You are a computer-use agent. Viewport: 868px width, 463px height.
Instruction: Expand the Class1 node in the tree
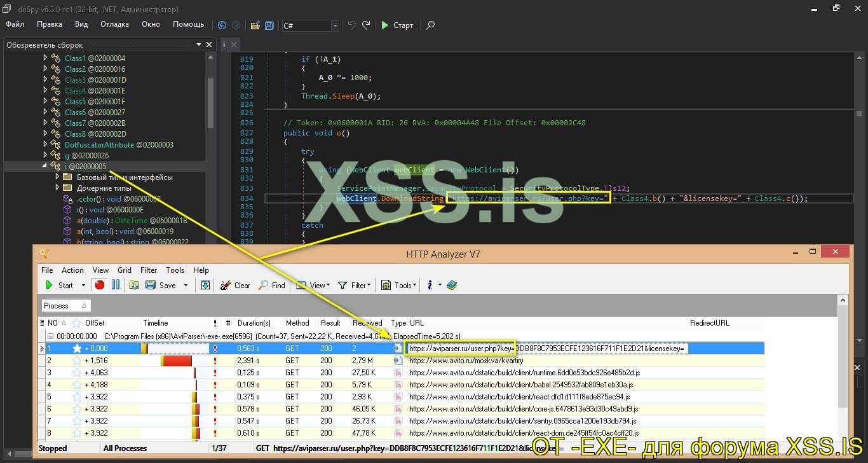[45, 58]
